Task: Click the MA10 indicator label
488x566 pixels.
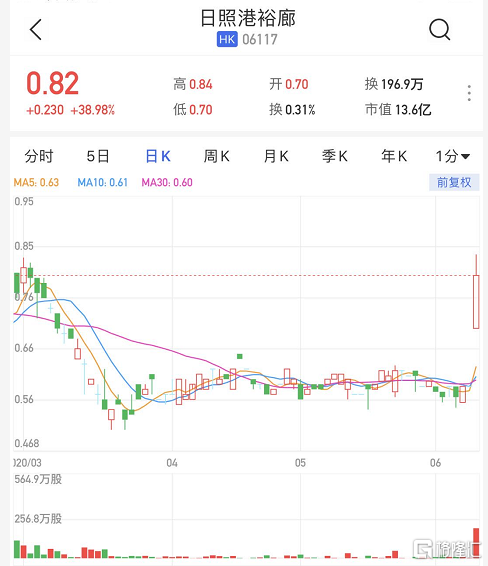Action: click(103, 182)
